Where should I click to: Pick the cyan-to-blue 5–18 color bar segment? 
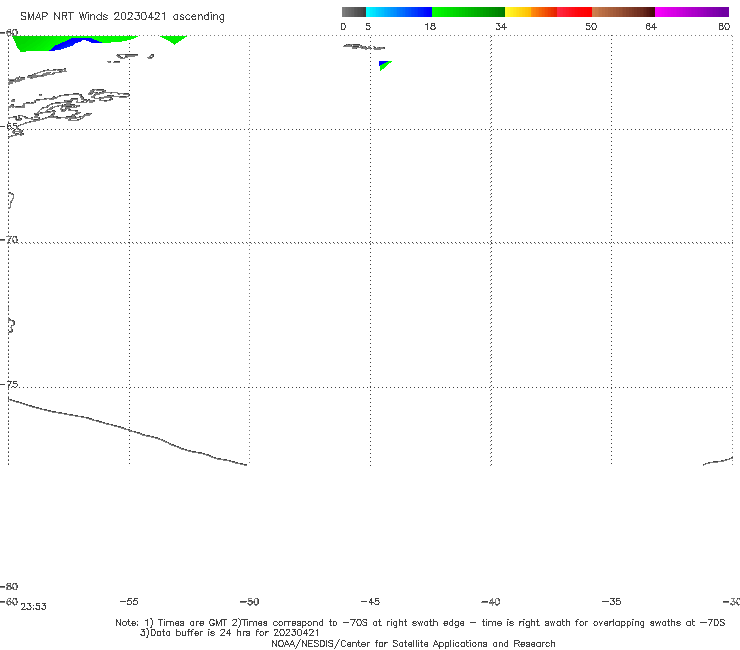click(399, 12)
